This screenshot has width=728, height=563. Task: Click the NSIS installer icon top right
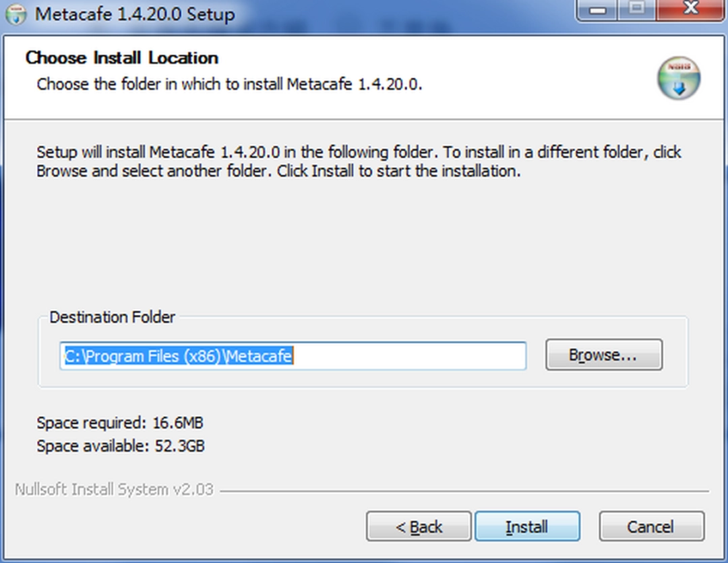pos(678,78)
